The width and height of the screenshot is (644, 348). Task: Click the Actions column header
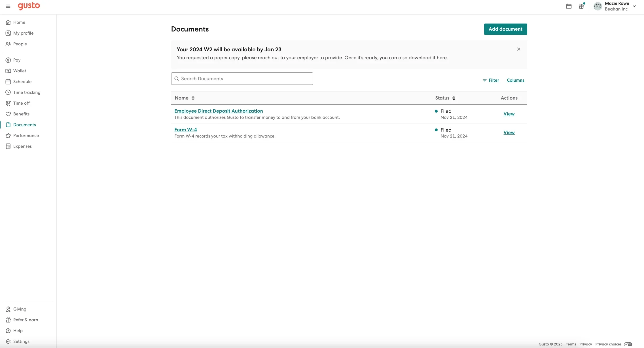(x=509, y=98)
